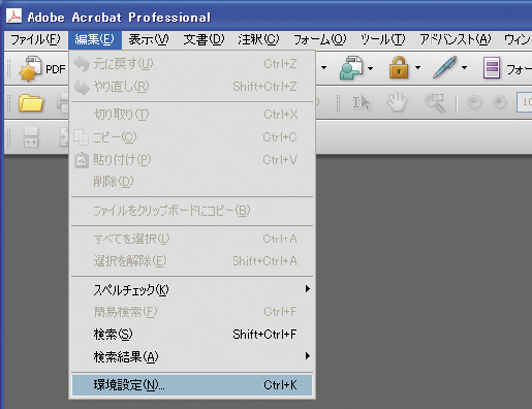
Task: Expand the padlock secure dropdown arrow
Action: coord(418,68)
